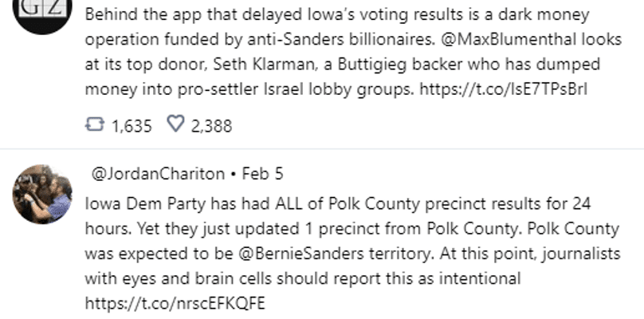Click the bullet separator next to @JordanChariton
This screenshot has height=319, width=644.
click(x=234, y=175)
